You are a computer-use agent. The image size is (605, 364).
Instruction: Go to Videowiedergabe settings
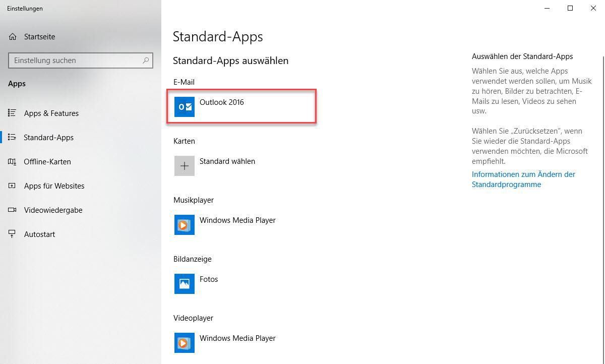click(53, 210)
